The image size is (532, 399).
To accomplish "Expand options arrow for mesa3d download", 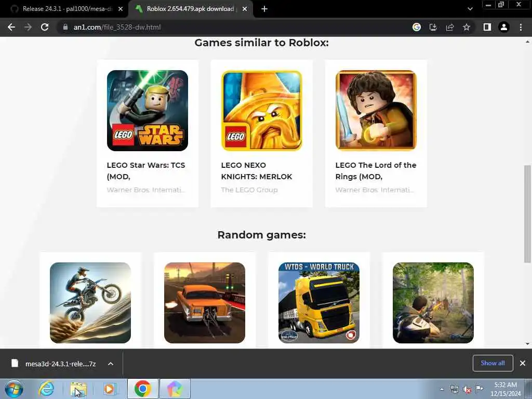I will (x=111, y=364).
